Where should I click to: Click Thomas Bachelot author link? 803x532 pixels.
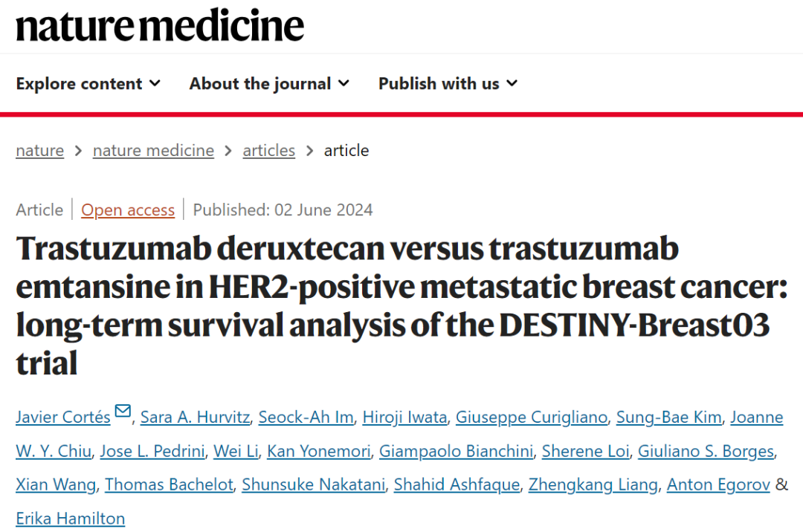tap(169, 484)
